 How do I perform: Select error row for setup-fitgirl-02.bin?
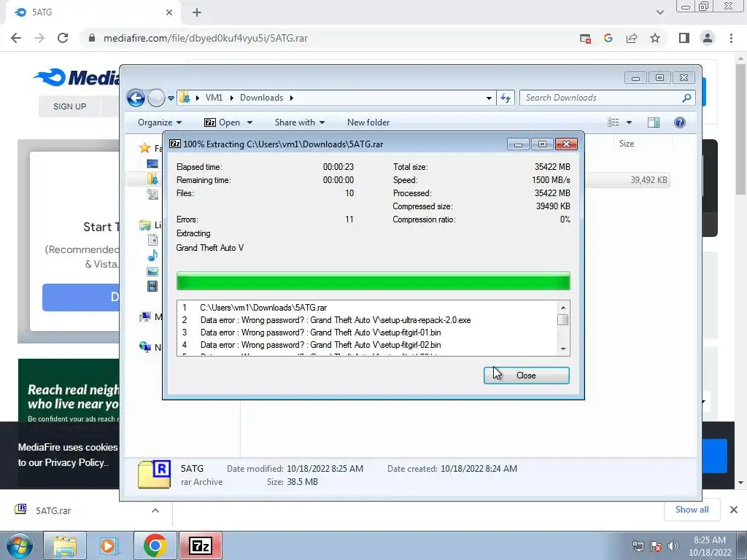click(x=367, y=345)
